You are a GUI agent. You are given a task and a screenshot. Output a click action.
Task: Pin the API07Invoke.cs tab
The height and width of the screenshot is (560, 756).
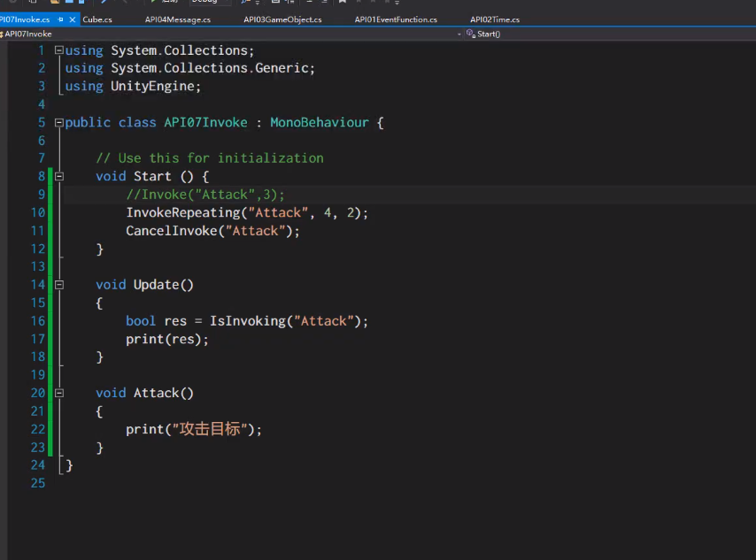tap(61, 19)
